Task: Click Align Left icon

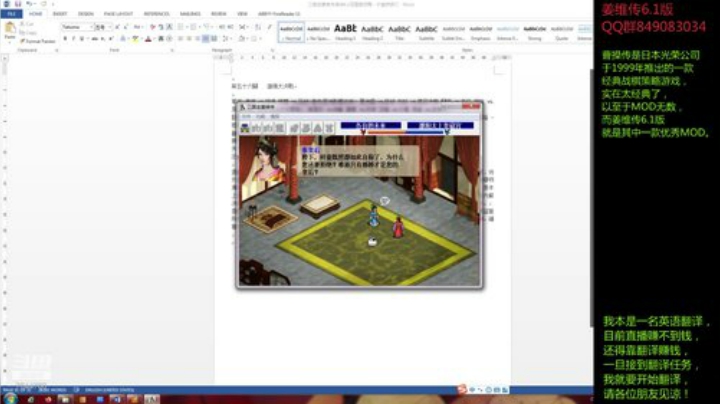Action: click(180, 39)
